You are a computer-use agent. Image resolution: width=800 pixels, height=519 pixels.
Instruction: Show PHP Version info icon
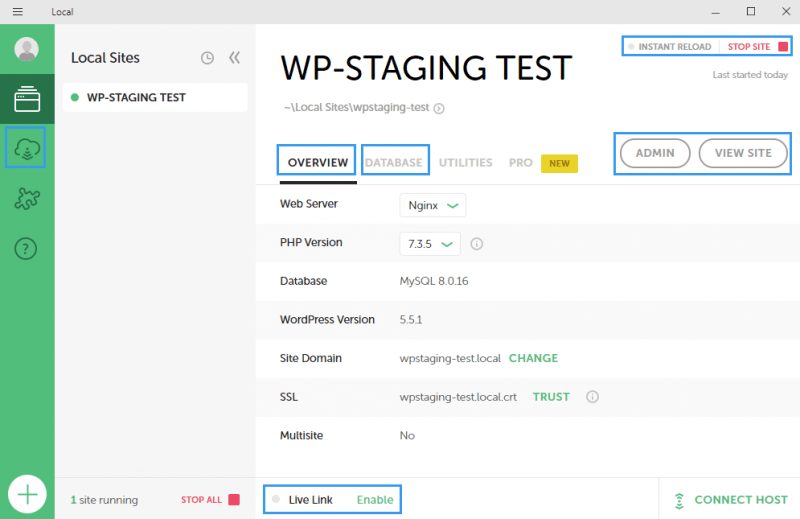coord(477,244)
